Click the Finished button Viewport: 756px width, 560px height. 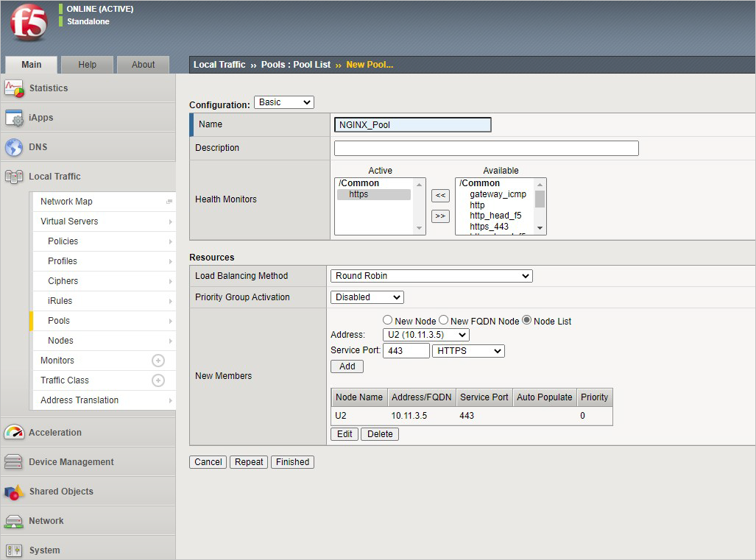pyautogui.click(x=292, y=462)
